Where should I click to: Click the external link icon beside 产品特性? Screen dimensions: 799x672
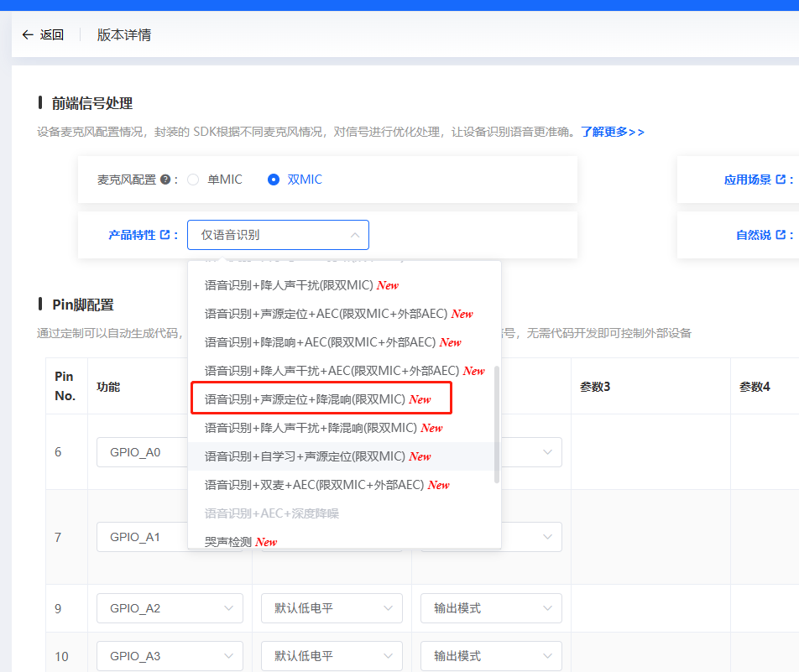coord(164,234)
